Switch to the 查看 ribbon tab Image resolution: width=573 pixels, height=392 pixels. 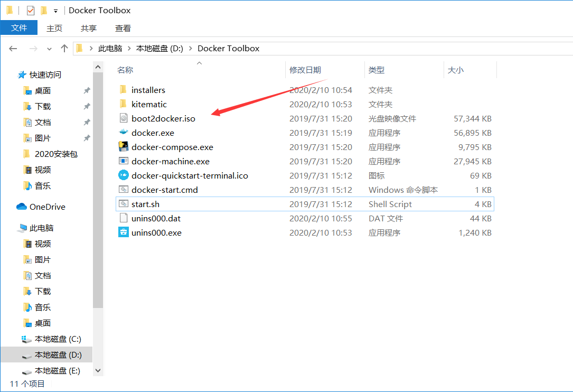(123, 28)
